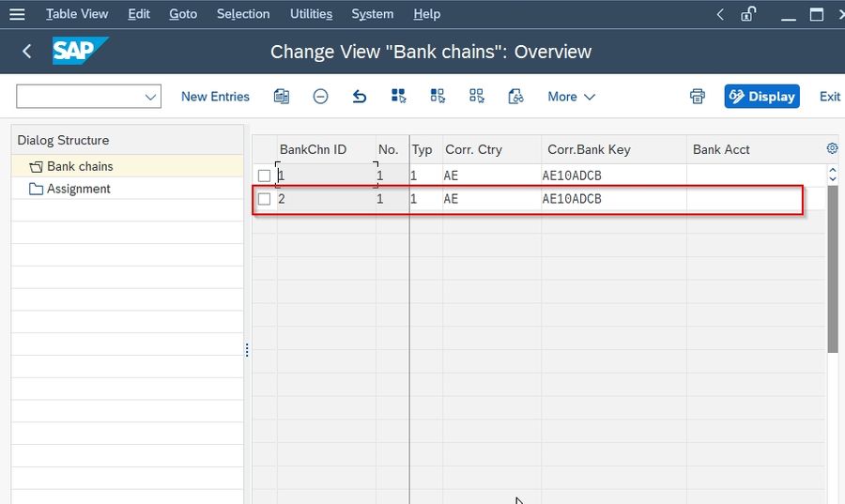Open the Goto menu

[183, 14]
